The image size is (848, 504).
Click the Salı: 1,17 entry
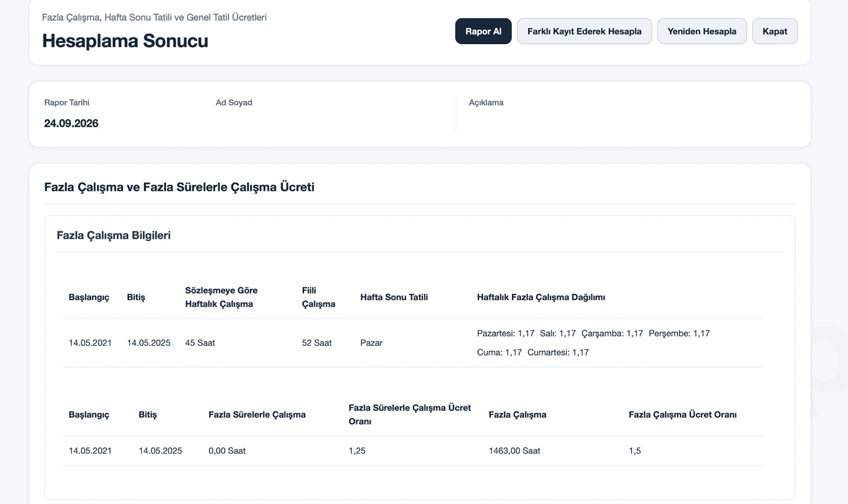click(x=558, y=333)
